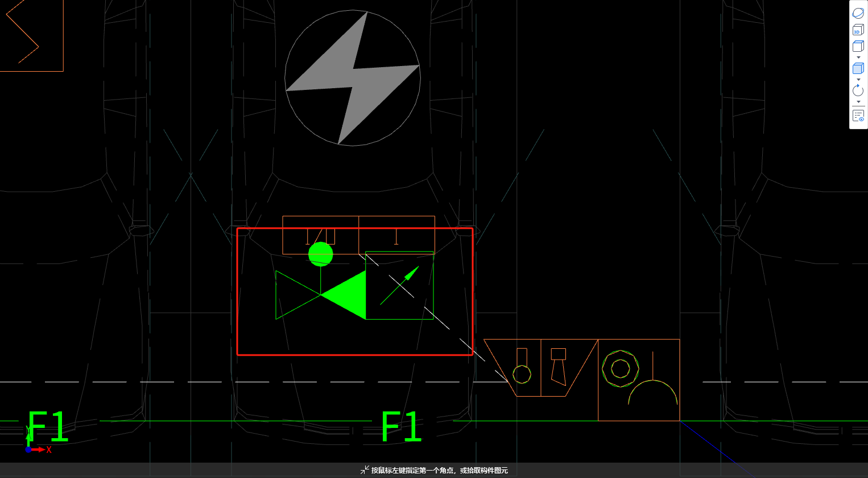
Task: Expand the display style dropdown arrow
Action: click(858, 80)
